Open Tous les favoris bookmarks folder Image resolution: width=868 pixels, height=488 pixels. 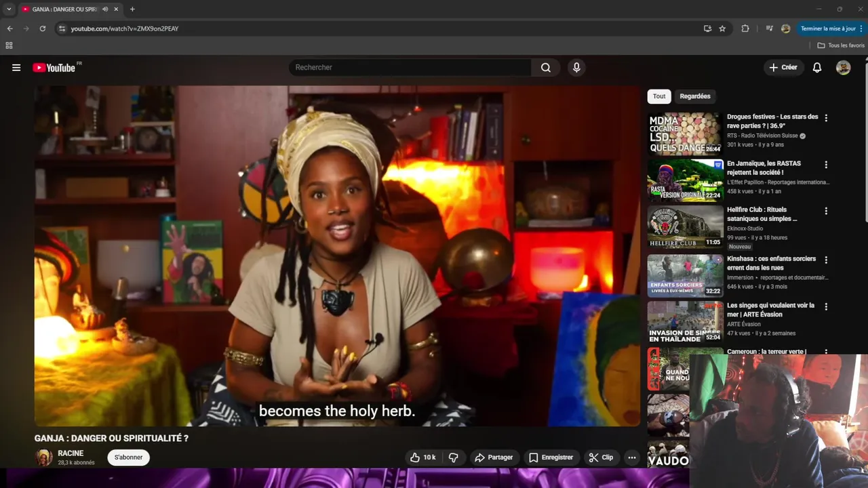click(x=841, y=45)
